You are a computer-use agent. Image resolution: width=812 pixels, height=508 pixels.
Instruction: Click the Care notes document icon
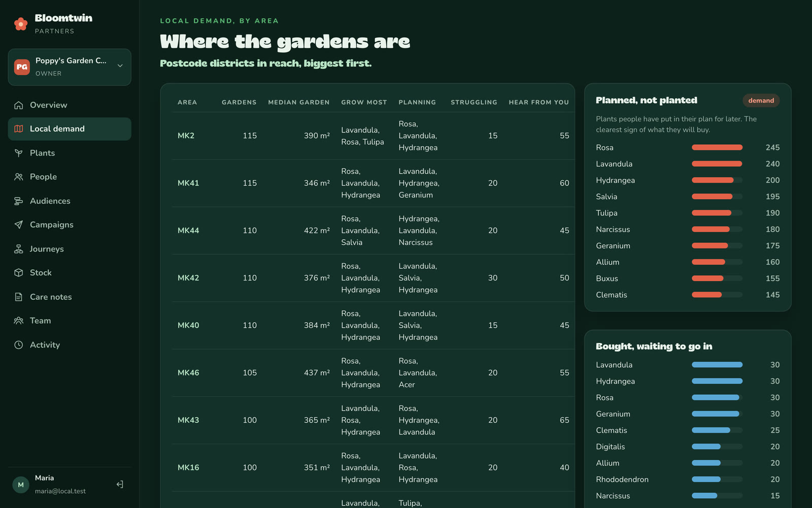(19, 297)
